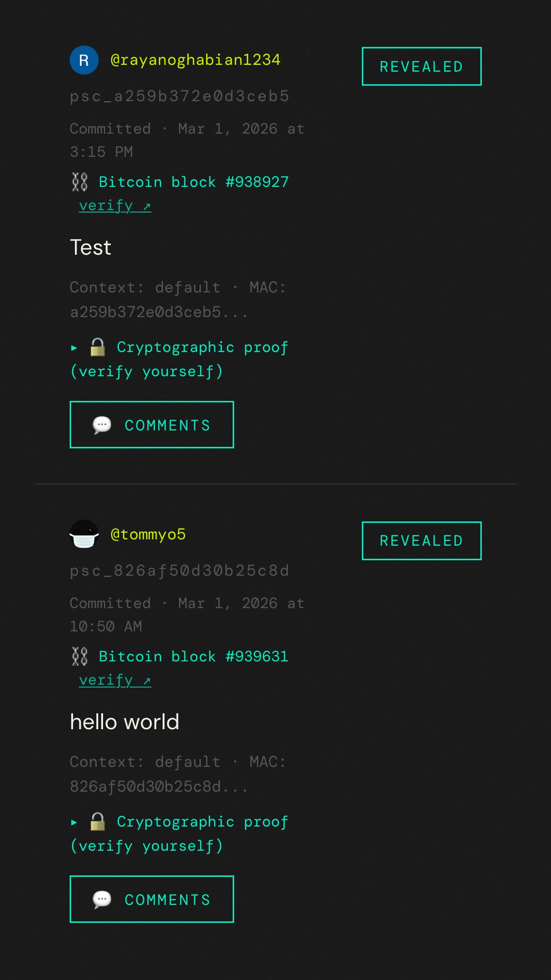This screenshot has height=980, width=551.
Task: Click the speech bubble icon in first Comments button
Action: click(102, 425)
